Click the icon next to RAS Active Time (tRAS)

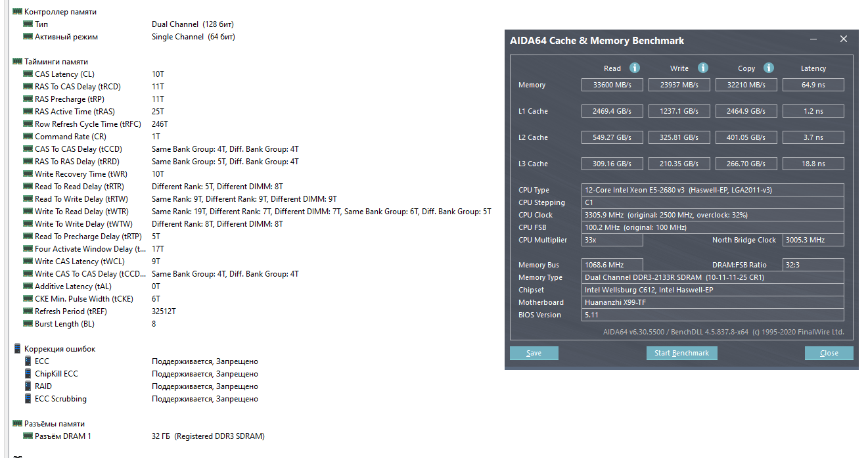pyautogui.click(x=28, y=112)
